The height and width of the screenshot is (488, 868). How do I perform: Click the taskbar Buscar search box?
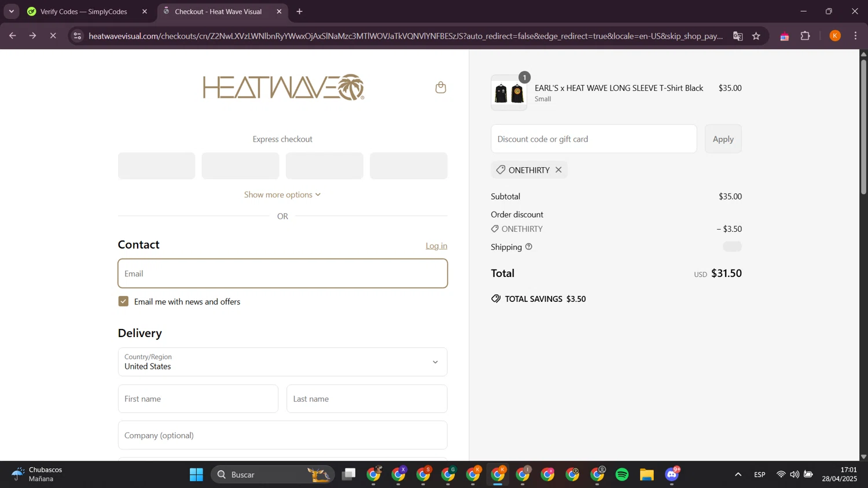tap(273, 475)
